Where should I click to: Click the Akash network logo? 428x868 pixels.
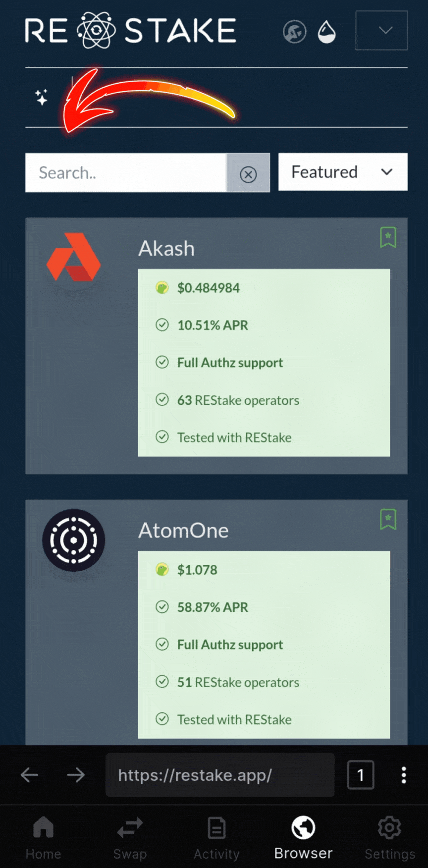tap(74, 257)
